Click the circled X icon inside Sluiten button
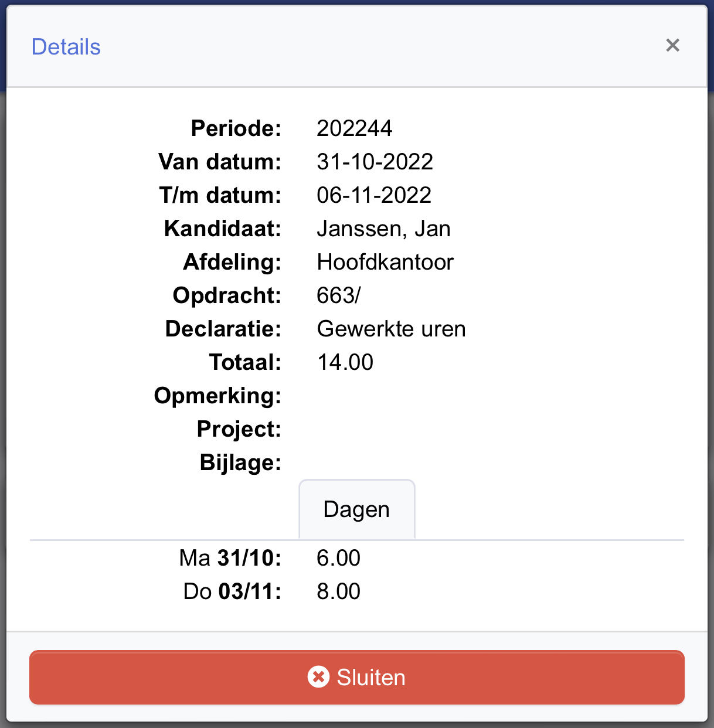 pos(318,677)
